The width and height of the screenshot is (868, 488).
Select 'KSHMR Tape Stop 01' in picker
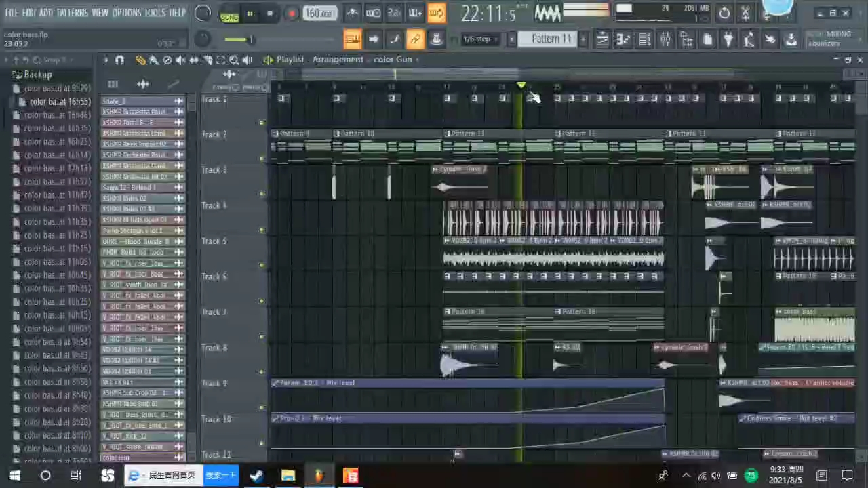coord(142,403)
